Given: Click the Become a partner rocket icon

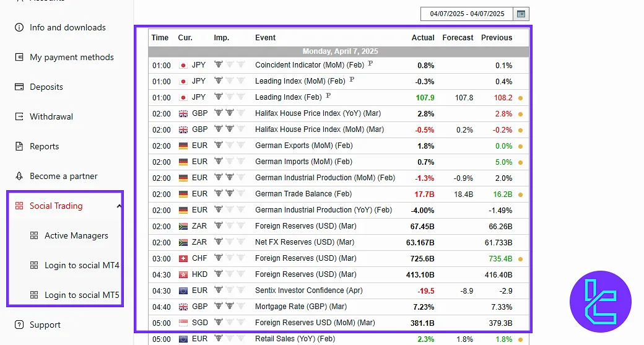Looking at the screenshot, I should pos(19,176).
